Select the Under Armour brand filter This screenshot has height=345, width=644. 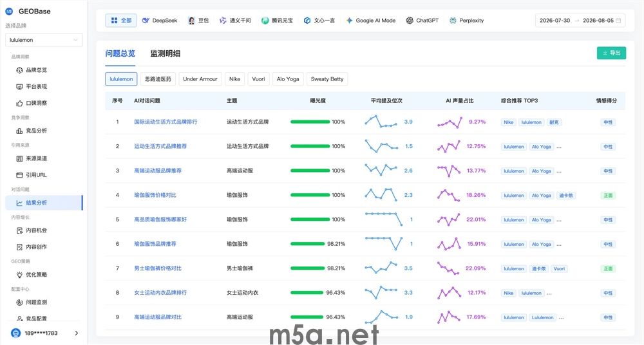200,79
